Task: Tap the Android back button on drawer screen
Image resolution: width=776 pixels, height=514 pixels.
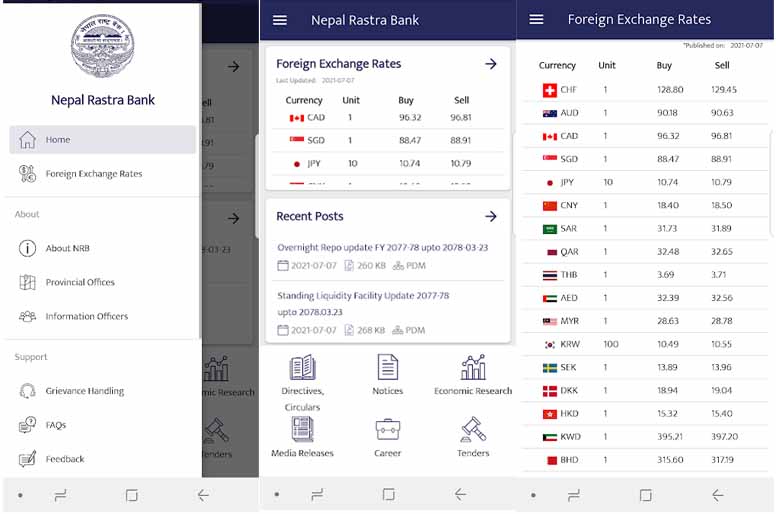Action: click(x=203, y=495)
